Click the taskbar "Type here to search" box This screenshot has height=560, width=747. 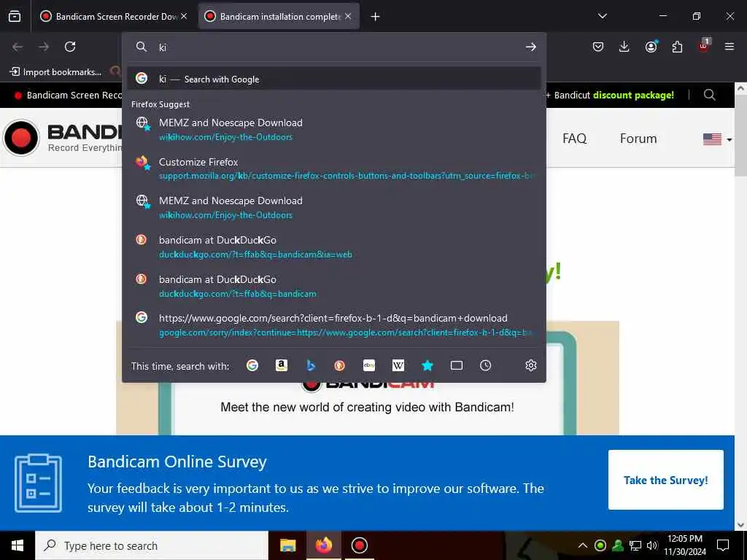coord(152,545)
